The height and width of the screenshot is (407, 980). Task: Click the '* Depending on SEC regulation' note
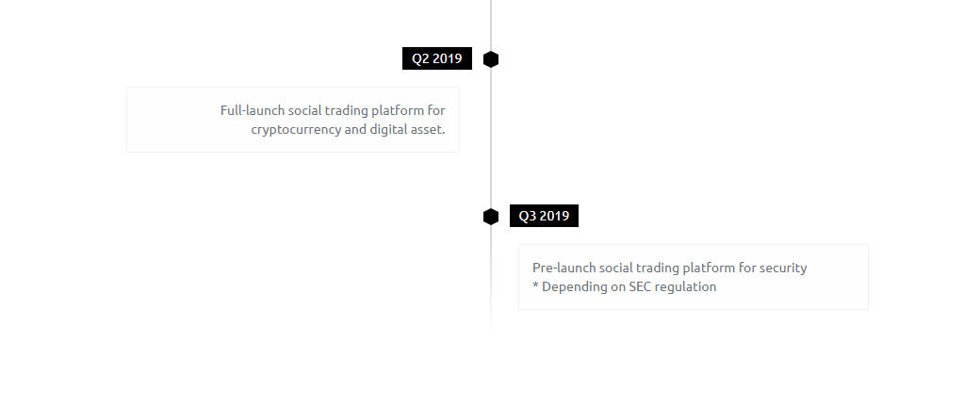pos(625,287)
